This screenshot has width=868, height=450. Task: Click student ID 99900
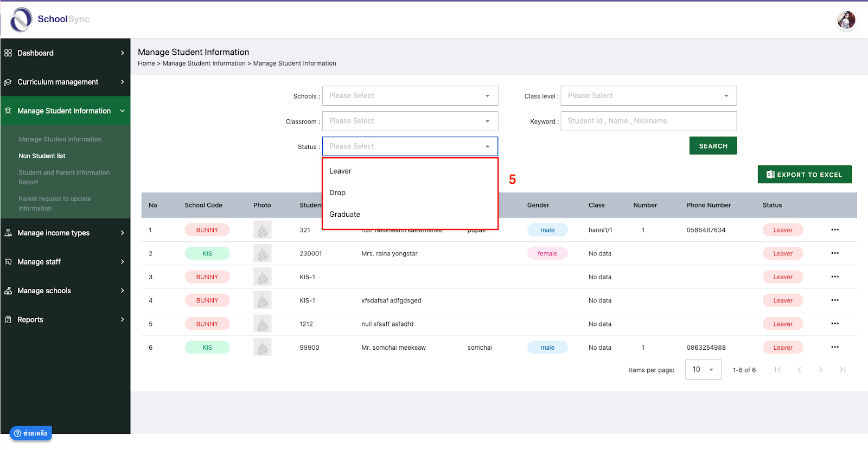point(309,348)
